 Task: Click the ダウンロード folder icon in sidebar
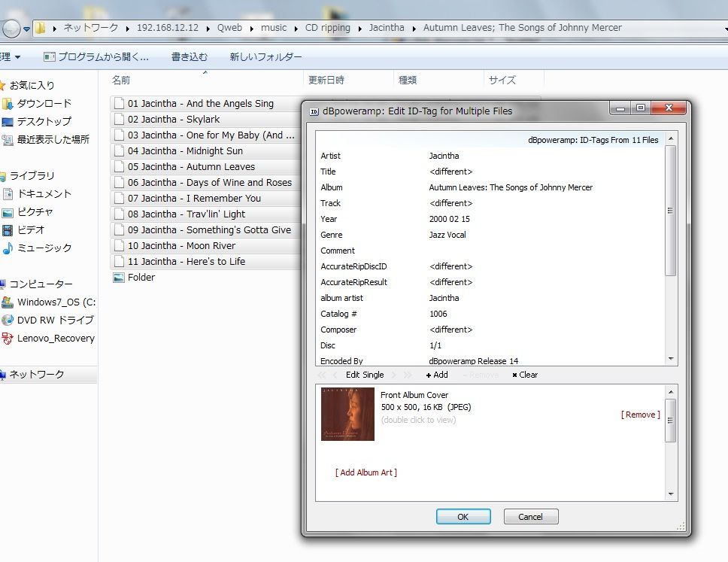(8, 104)
